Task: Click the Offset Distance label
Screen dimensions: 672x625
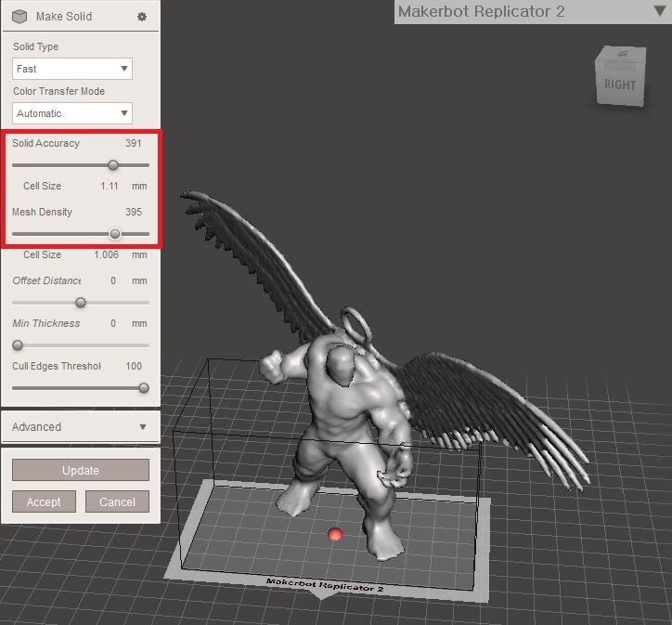Action: [x=46, y=280]
